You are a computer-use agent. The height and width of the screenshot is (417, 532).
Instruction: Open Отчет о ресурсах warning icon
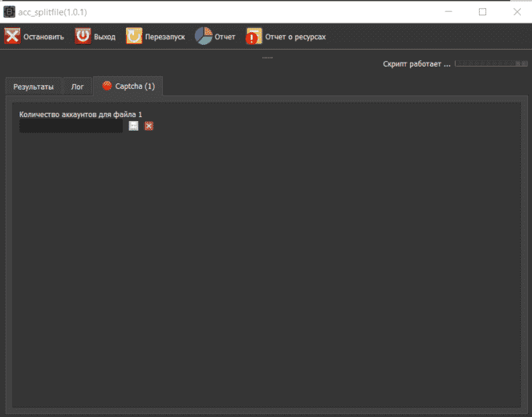(x=254, y=36)
